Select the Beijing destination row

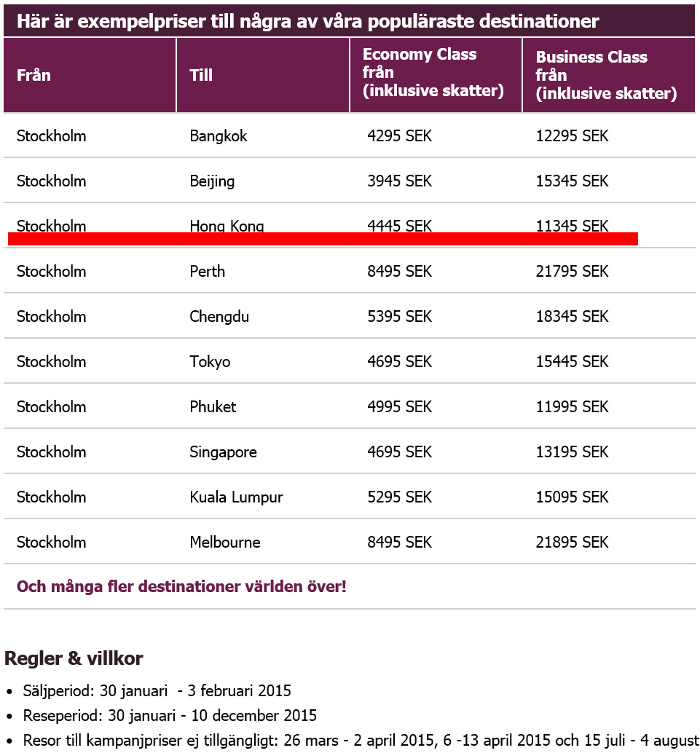click(x=212, y=181)
